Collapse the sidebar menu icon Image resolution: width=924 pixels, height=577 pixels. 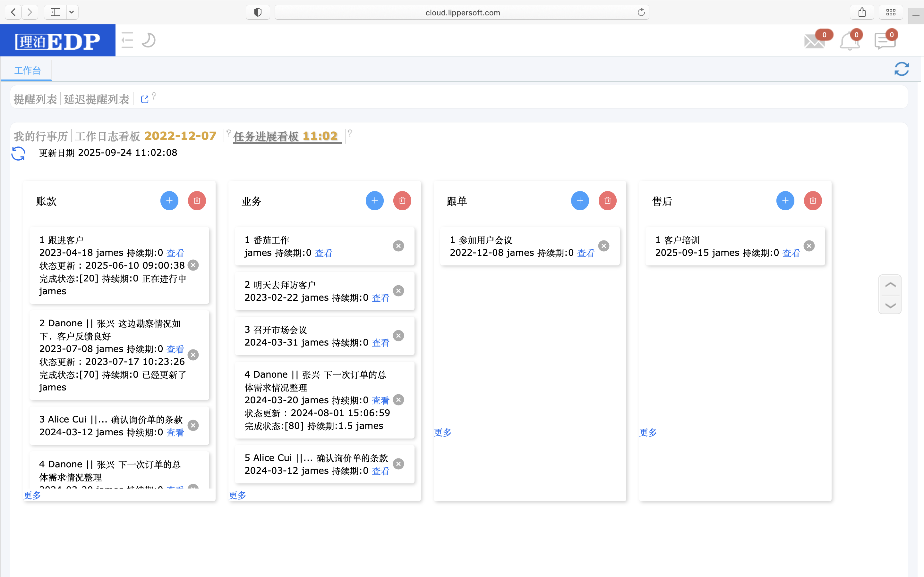pos(127,40)
